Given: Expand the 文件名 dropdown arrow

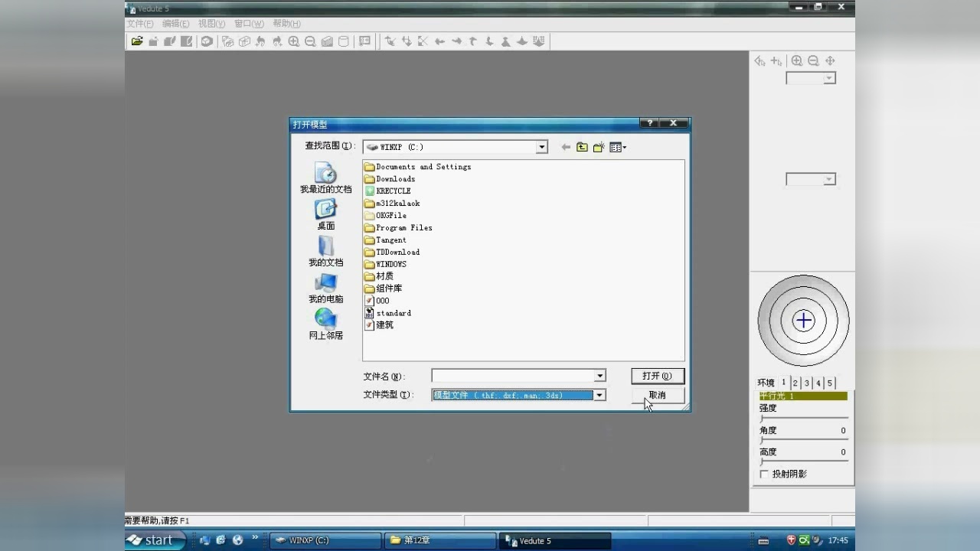Looking at the screenshot, I should [600, 376].
